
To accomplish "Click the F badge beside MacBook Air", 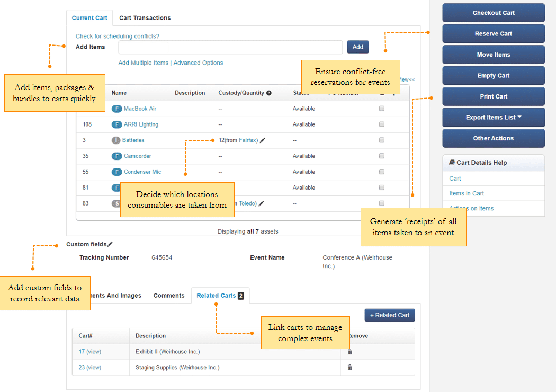I will point(116,109).
